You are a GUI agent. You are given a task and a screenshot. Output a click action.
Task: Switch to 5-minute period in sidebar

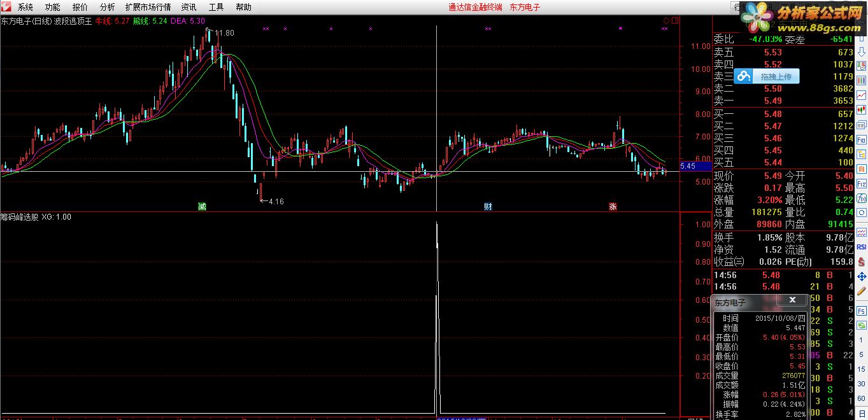[861, 354]
